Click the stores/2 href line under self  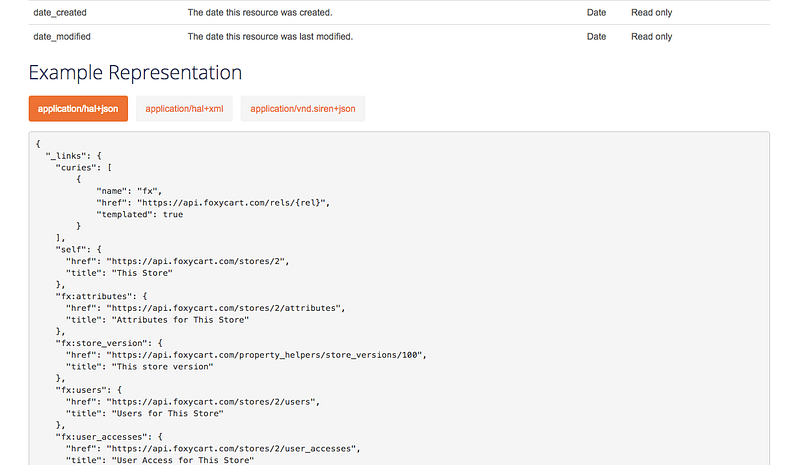178,261
